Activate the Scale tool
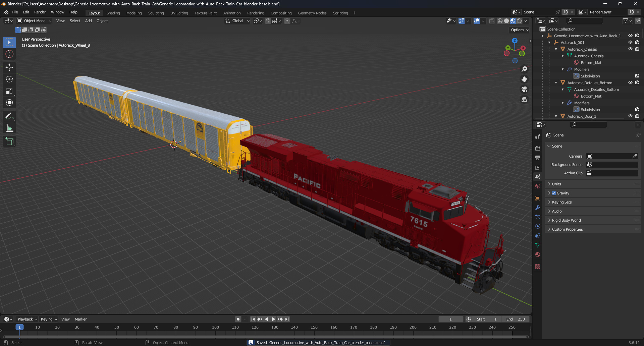The width and height of the screenshot is (644, 346). tap(9, 91)
